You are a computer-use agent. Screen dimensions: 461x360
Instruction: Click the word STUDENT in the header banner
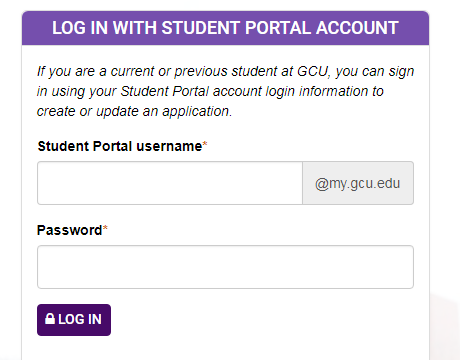tap(201, 28)
